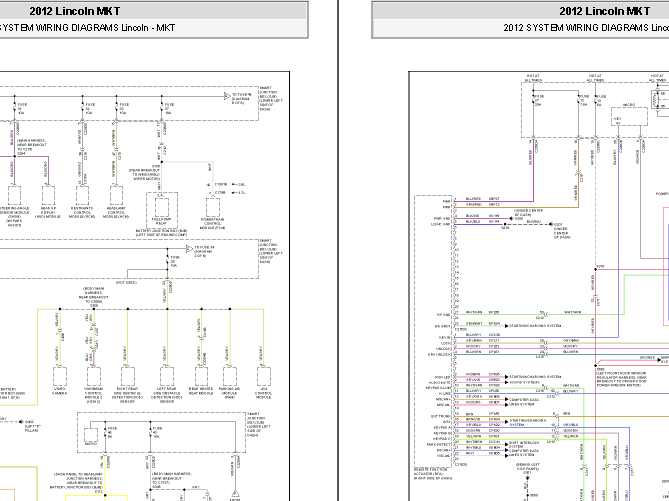Click the "HEAD UP DISPLAY" module label

point(48,213)
